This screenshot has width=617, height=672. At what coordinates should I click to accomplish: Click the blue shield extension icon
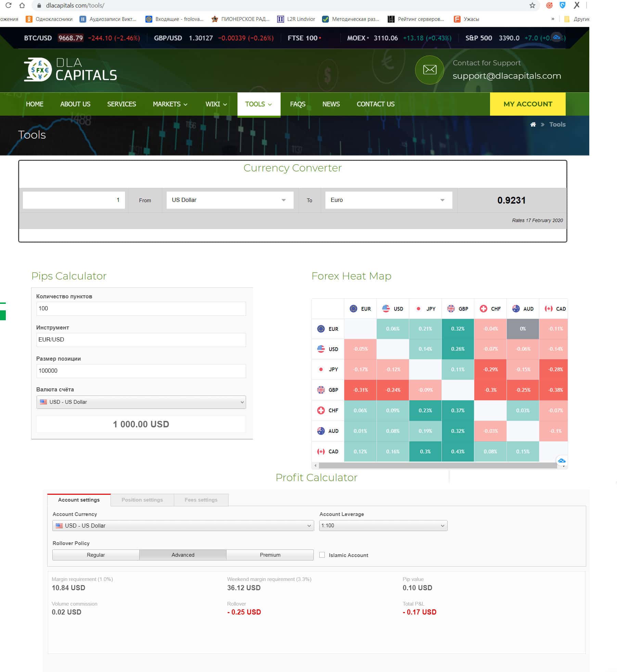pyautogui.click(x=562, y=5)
